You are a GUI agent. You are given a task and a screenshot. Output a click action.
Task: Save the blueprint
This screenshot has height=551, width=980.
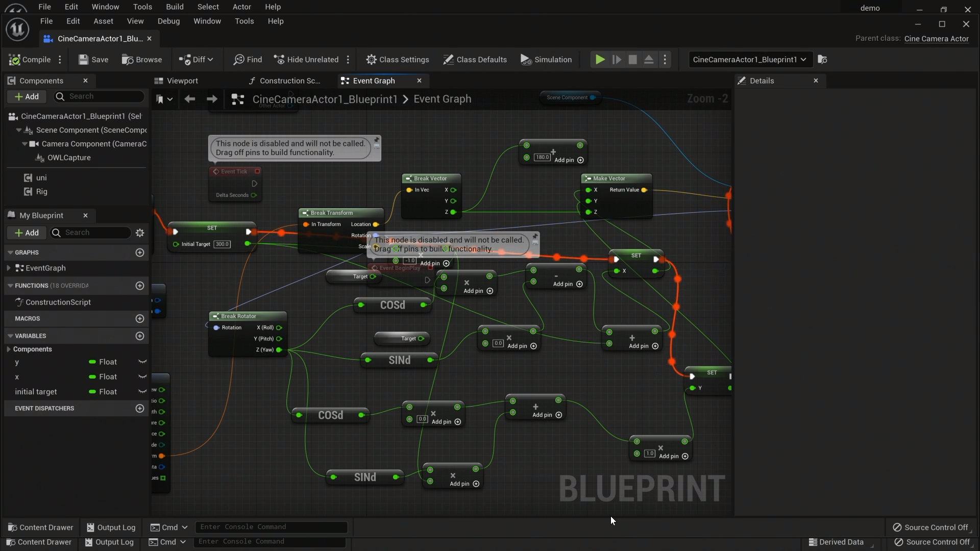click(x=93, y=60)
